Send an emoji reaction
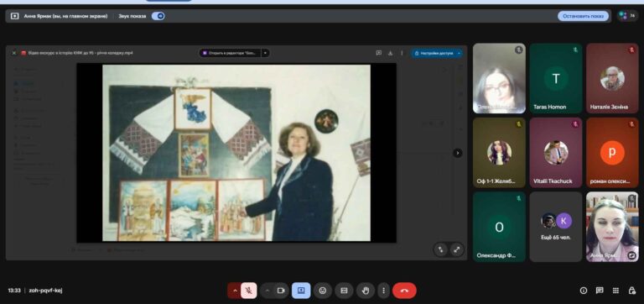The image size is (644, 304). 323,291
